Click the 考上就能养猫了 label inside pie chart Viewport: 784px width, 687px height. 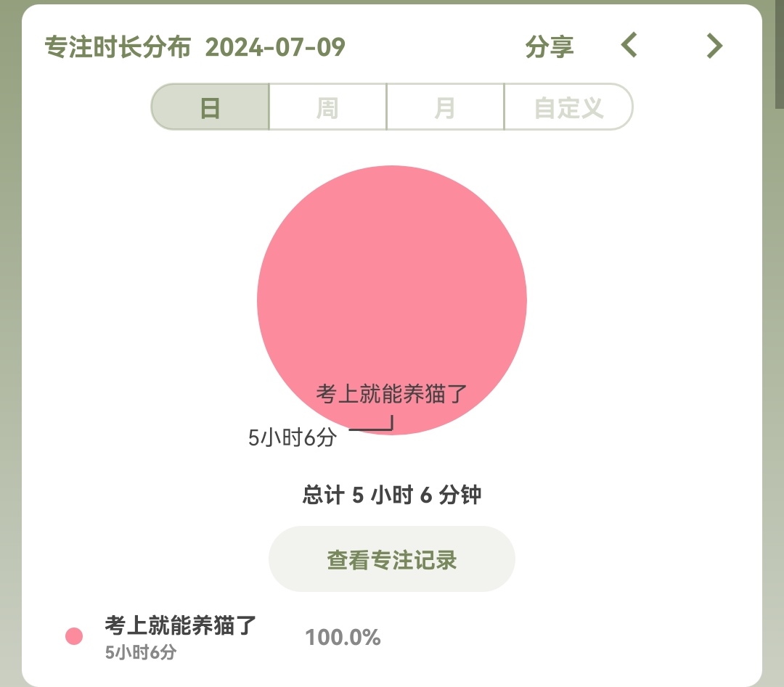pyautogui.click(x=392, y=394)
